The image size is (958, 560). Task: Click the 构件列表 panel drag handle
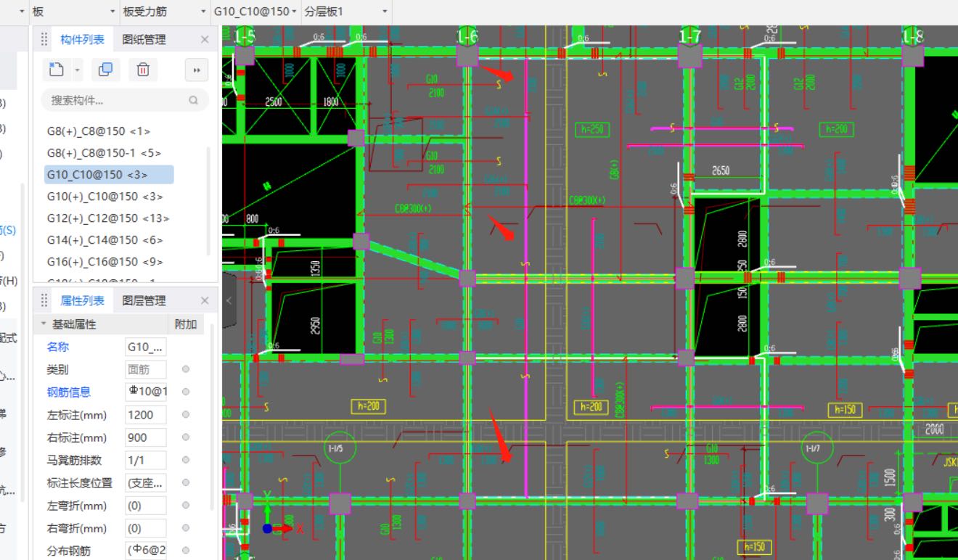[44, 39]
